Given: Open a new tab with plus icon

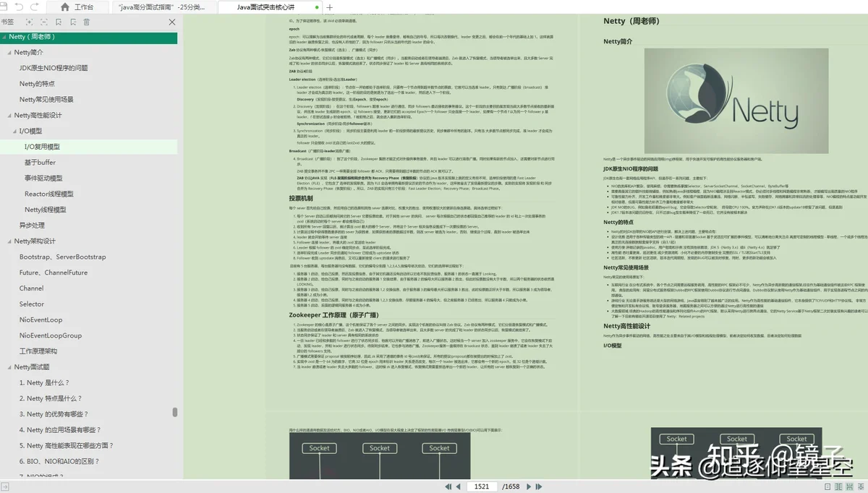Looking at the screenshot, I should pyautogui.click(x=330, y=7).
